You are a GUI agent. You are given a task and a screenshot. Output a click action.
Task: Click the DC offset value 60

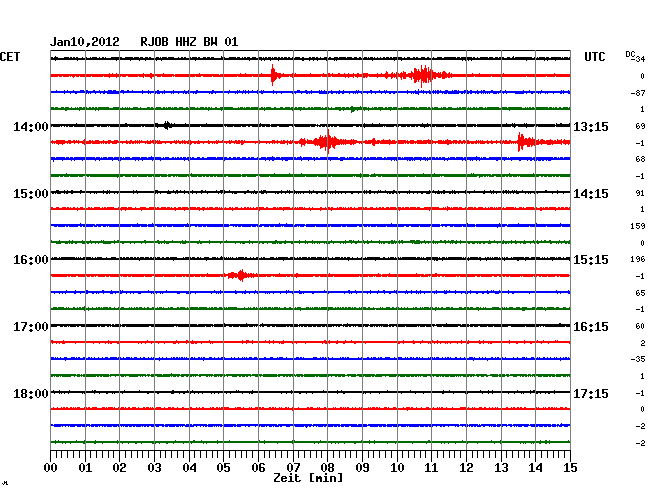[640, 326]
